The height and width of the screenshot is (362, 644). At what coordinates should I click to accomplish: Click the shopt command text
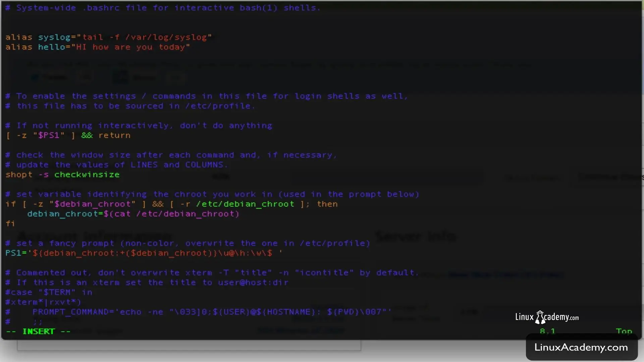(x=19, y=175)
